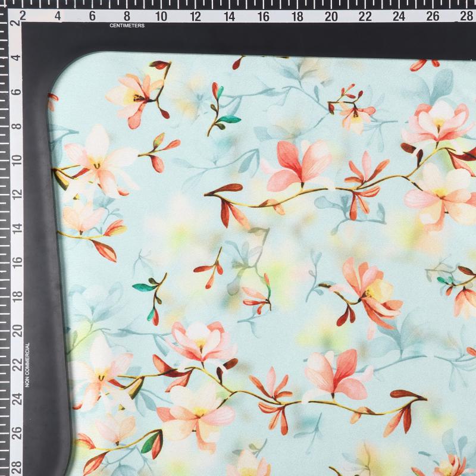Click the green leaf at the bottom-left fabric edge

tap(151, 443)
